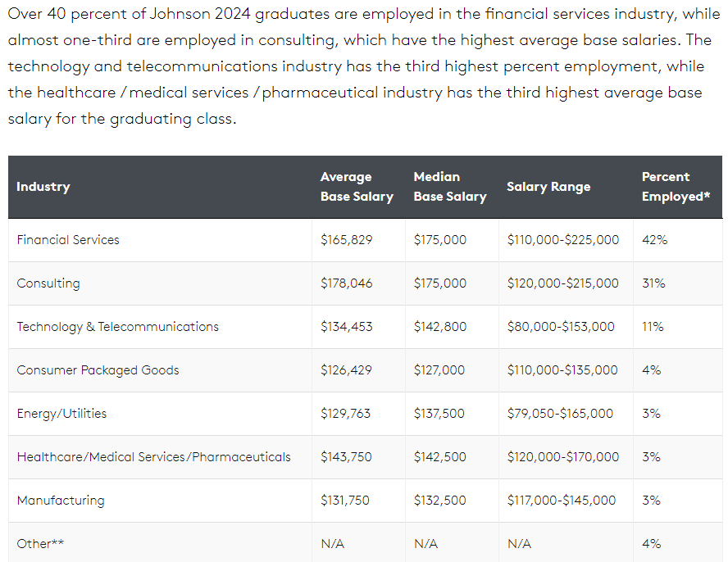
Task: Select the Financial Services row label
Action: 68,240
